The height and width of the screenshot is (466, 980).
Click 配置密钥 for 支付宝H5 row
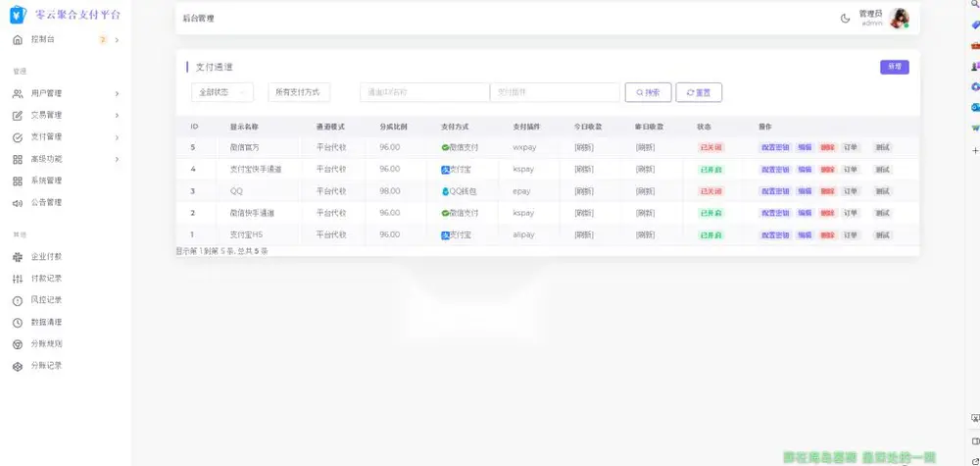click(x=775, y=235)
